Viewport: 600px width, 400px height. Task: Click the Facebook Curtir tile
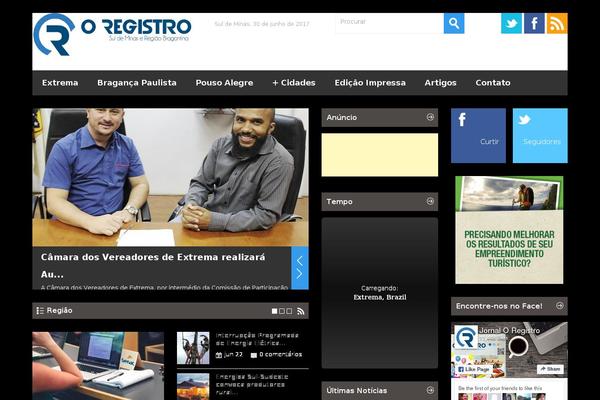tap(478, 136)
